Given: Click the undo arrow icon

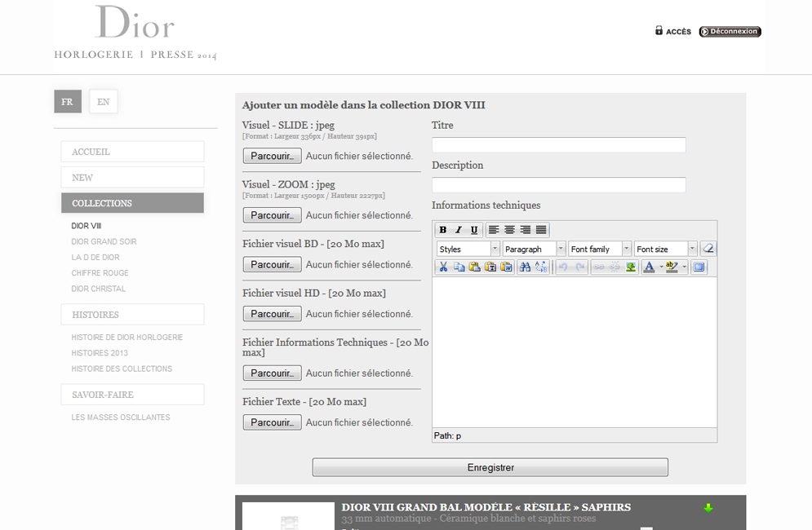Looking at the screenshot, I should [x=563, y=267].
